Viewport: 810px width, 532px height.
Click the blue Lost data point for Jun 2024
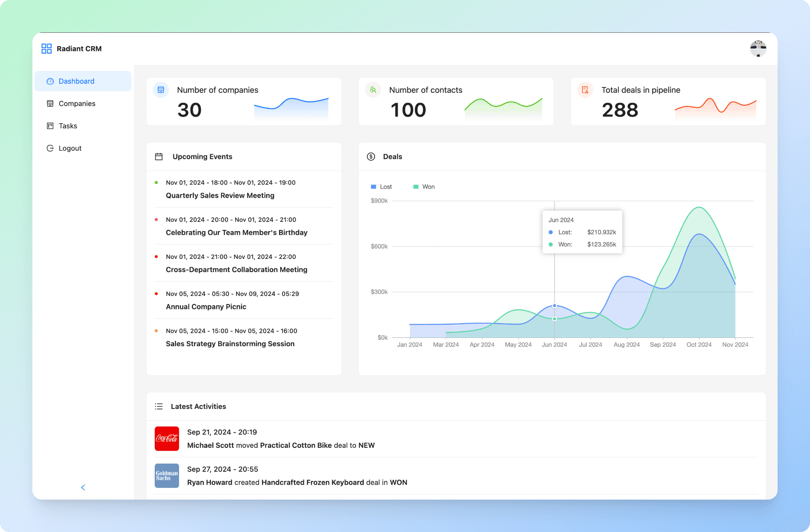tap(554, 306)
